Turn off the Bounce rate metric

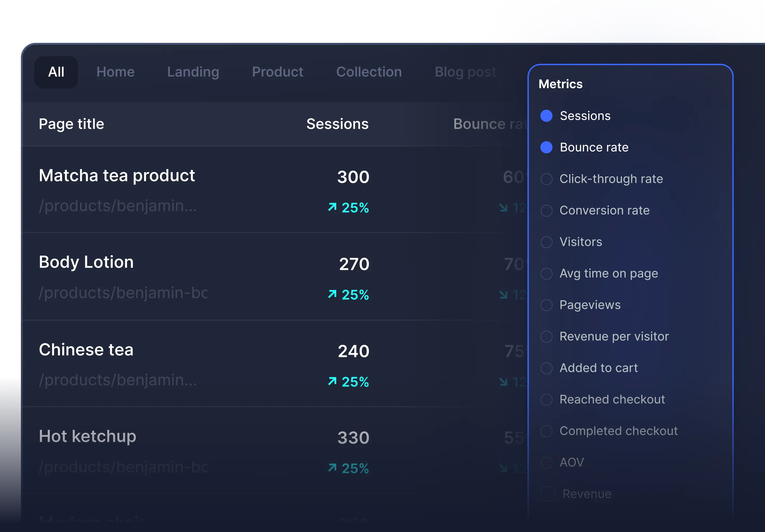pos(546,147)
